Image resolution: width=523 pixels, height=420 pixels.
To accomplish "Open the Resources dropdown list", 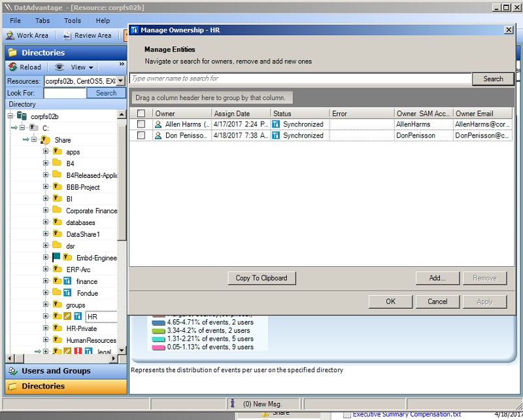I will point(121,81).
